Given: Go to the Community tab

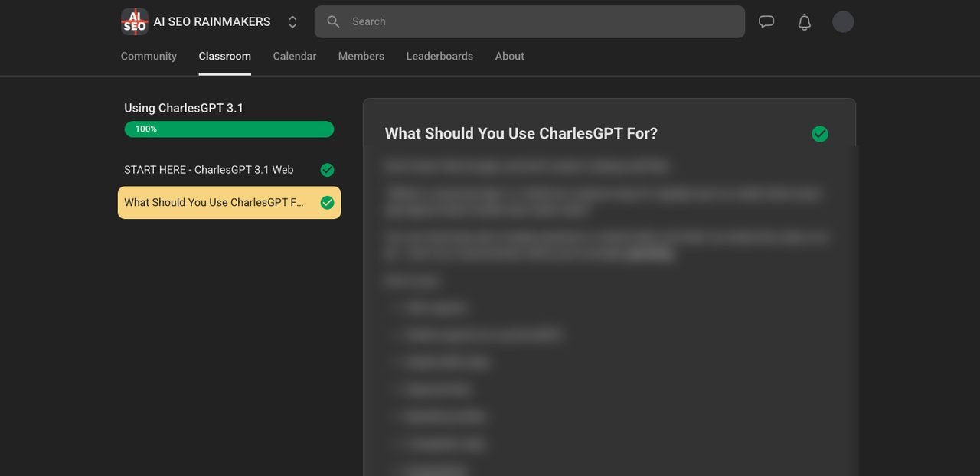Looking at the screenshot, I should coord(149,56).
